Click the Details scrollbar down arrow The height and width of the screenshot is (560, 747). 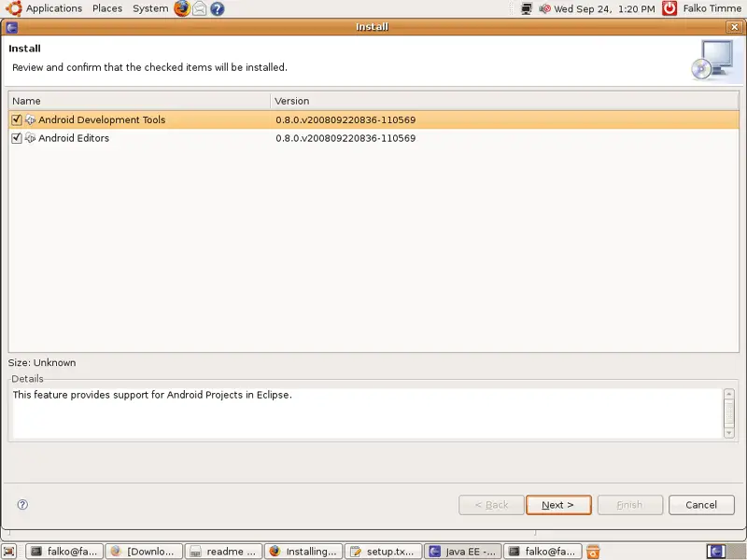point(729,433)
